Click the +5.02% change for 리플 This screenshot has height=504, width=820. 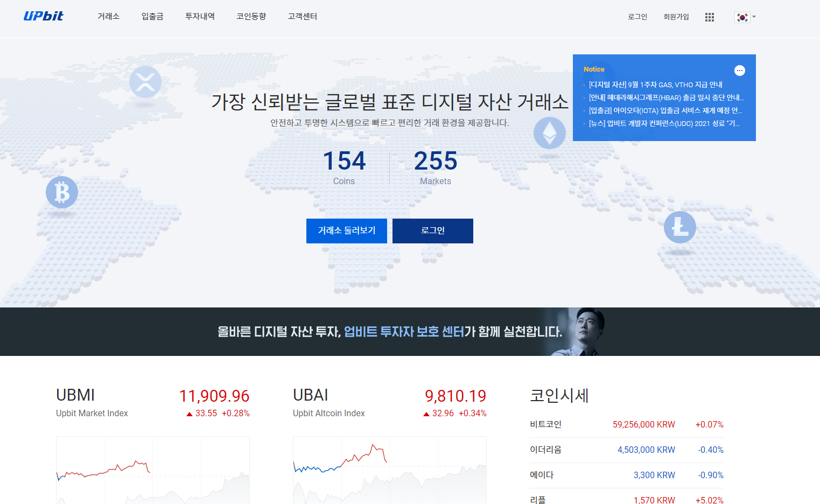click(x=710, y=500)
